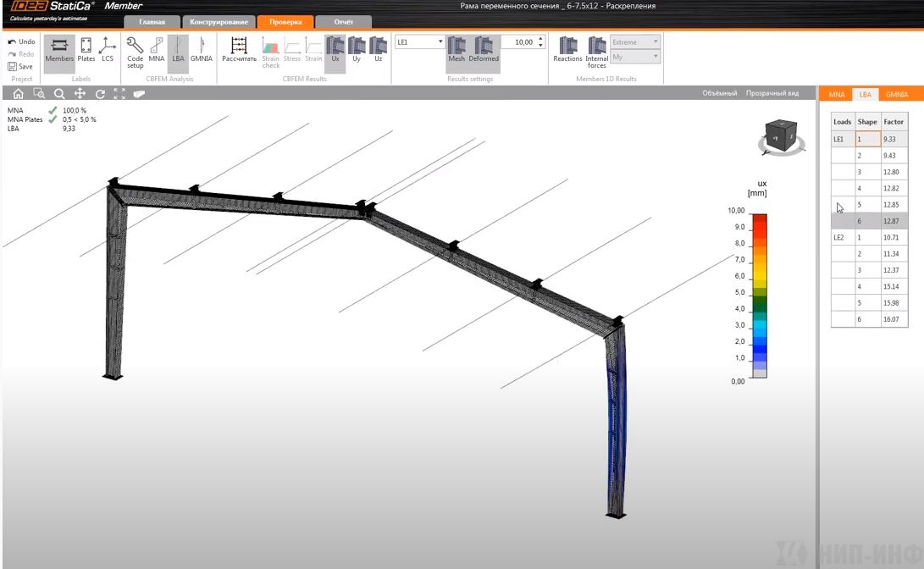Image resolution: width=924 pixels, height=569 pixels.
Task: Open the My internal force dropdown
Action: [x=634, y=57]
